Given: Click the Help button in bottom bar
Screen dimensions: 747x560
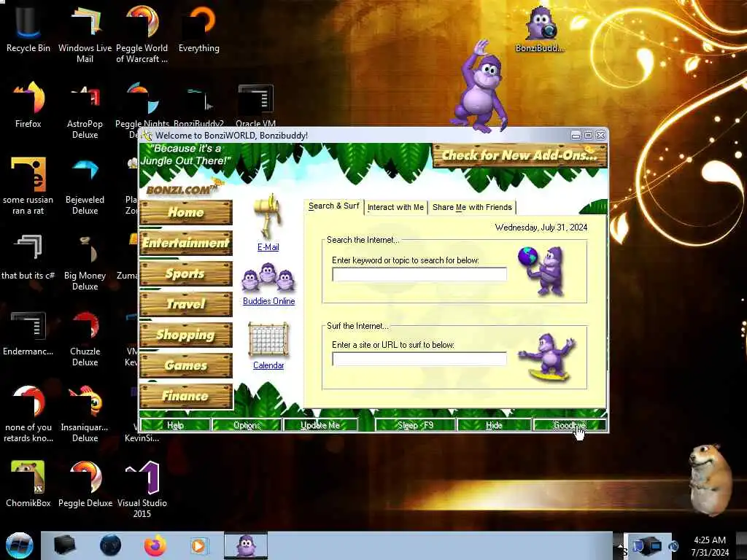Looking at the screenshot, I should [x=175, y=425].
